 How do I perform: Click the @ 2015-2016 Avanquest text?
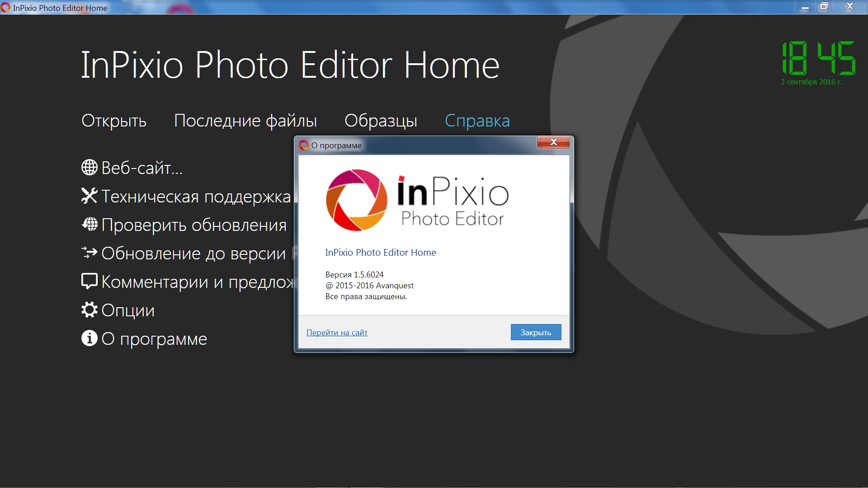click(369, 286)
